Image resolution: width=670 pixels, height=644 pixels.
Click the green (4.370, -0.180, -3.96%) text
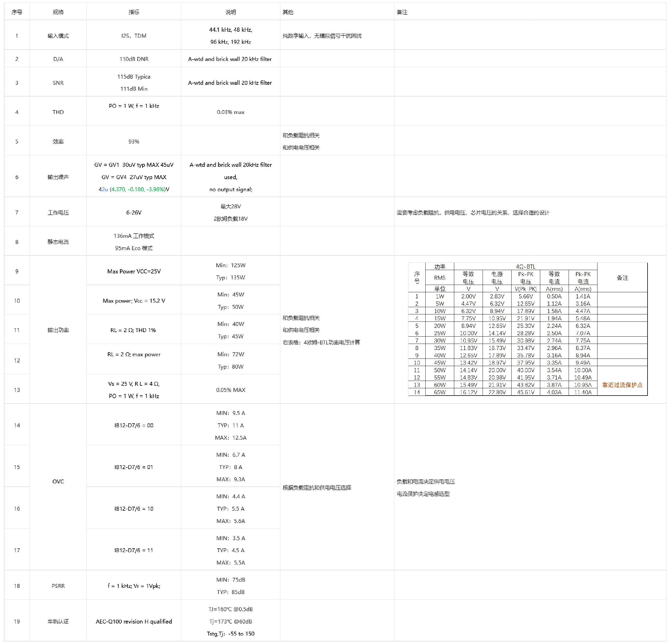coord(137,189)
